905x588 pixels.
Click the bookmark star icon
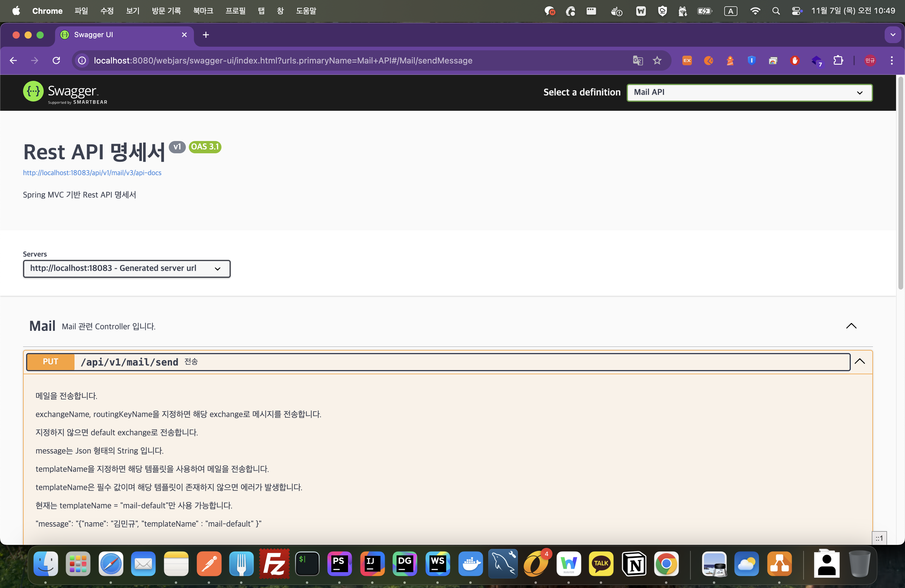657,60
